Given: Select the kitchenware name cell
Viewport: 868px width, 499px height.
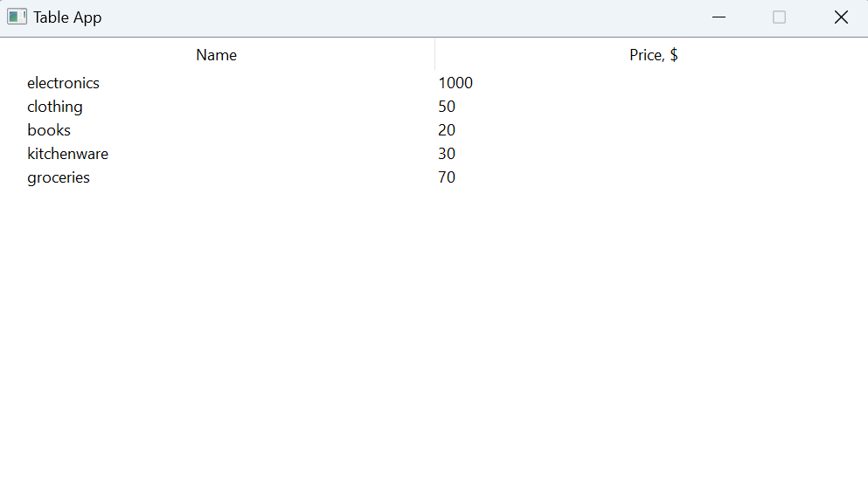Looking at the screenshot, I should pyautogui.click(x=68, y=154).
